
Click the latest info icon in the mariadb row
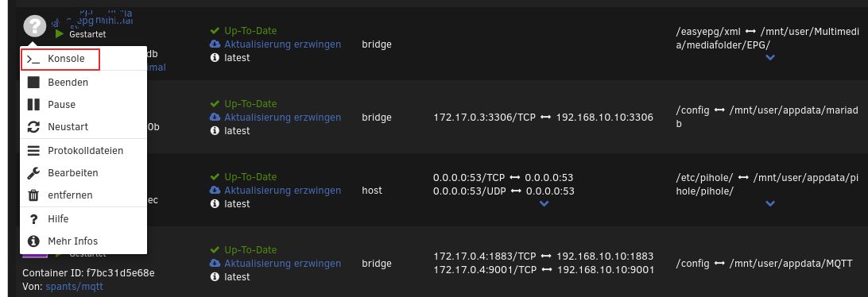coord(215,130)
